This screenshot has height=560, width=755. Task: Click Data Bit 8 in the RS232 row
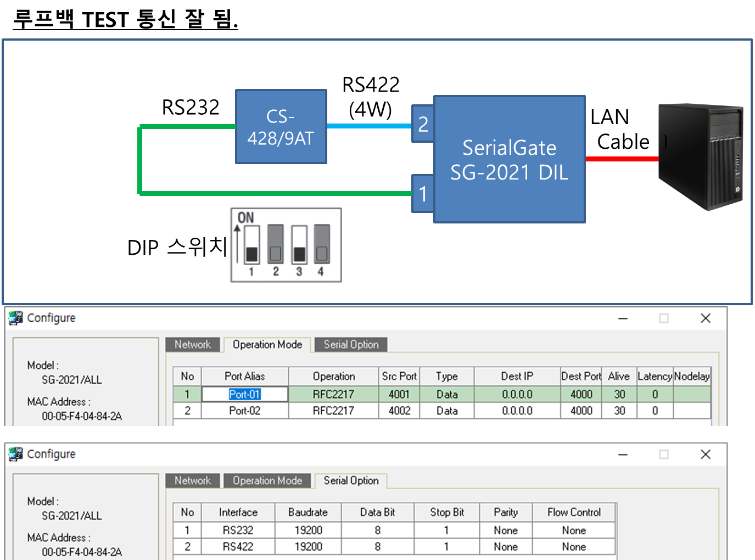(378, 530)
